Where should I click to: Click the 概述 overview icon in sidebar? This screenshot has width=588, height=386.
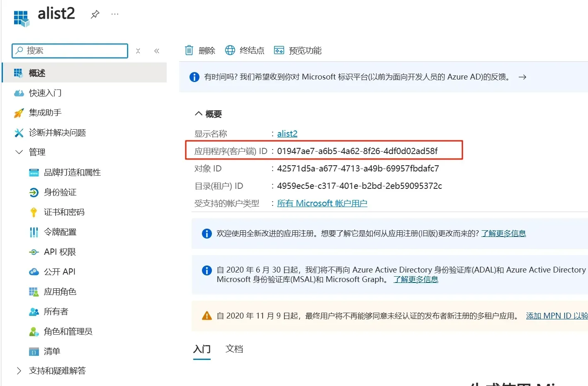[x=18, y=73]
